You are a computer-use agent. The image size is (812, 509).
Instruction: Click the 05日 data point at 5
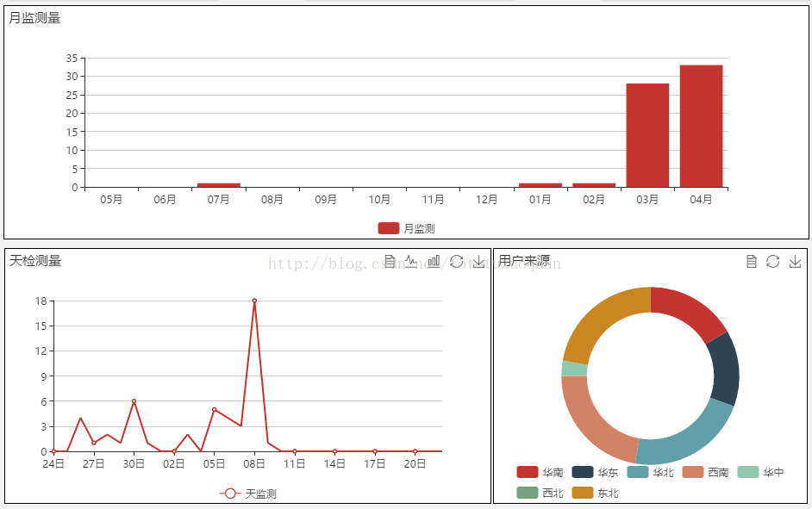214,410
